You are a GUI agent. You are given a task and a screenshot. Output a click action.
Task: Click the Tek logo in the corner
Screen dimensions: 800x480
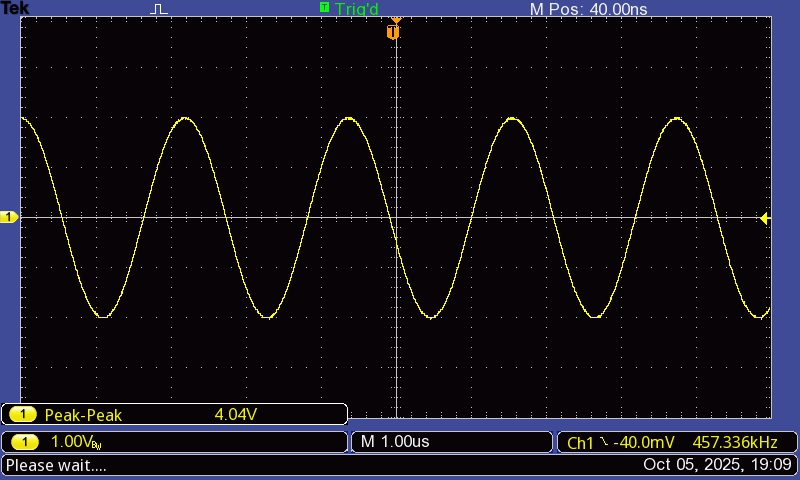(x=14, y=8)
